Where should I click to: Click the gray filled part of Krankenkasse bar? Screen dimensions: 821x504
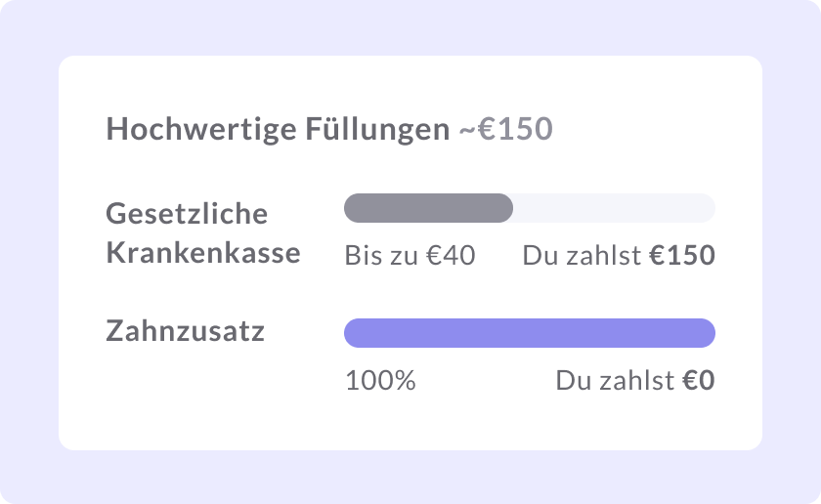click(428, 208)
